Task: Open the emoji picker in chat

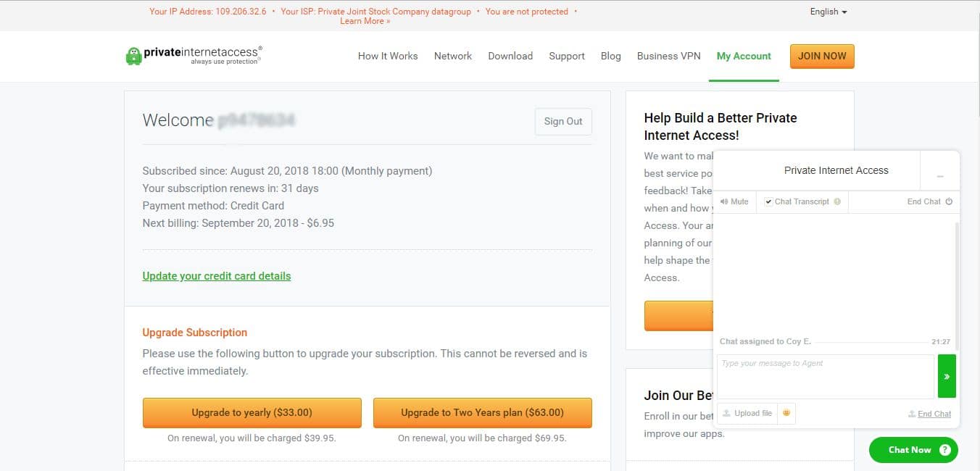Action: pos(786,413)
